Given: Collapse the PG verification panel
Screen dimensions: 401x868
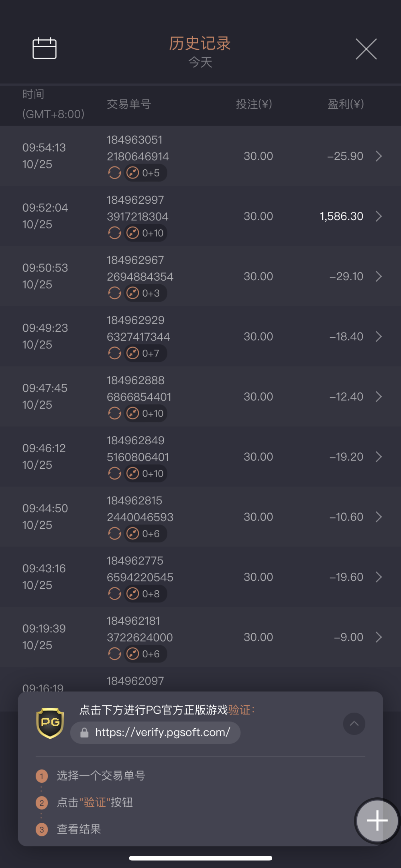Looking at the screenshot, I should [354, 723].
